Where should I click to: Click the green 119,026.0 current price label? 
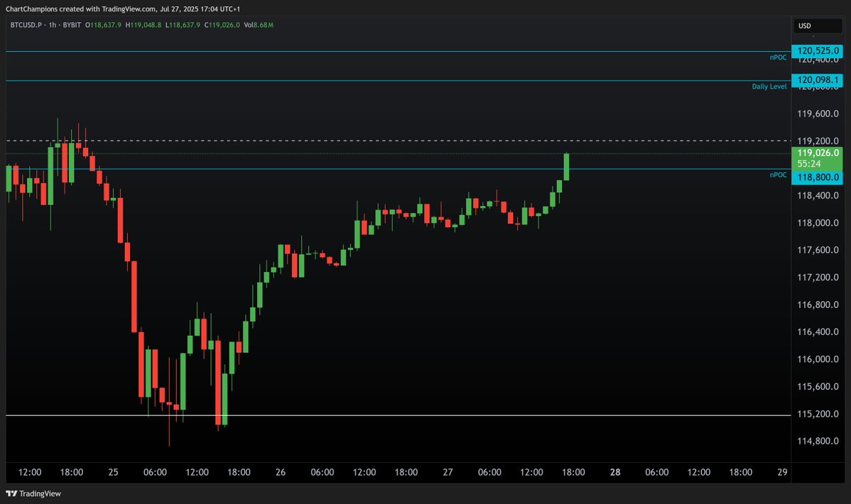pyautogui.click(x=817, y=153)
